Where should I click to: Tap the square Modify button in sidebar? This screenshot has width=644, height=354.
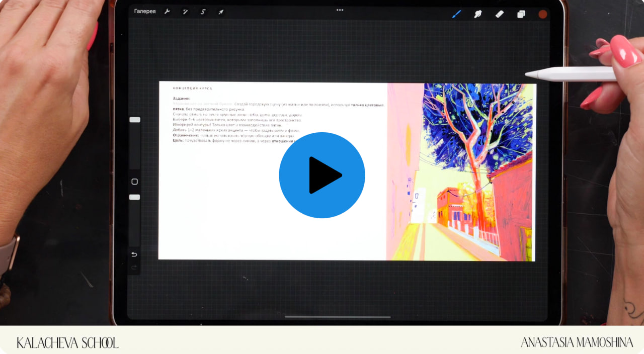point(134,182)
